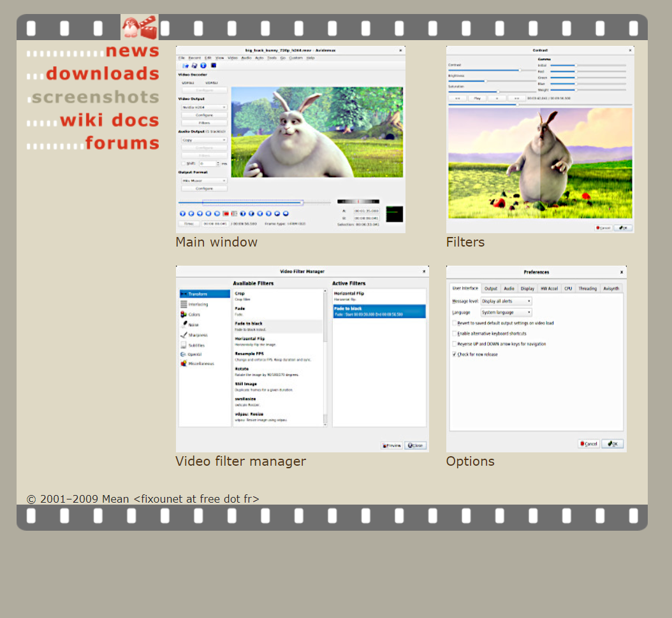The image size is (672, 618).
Task: Click the "Main window" caption text
Action: click(x=216, y=242)
